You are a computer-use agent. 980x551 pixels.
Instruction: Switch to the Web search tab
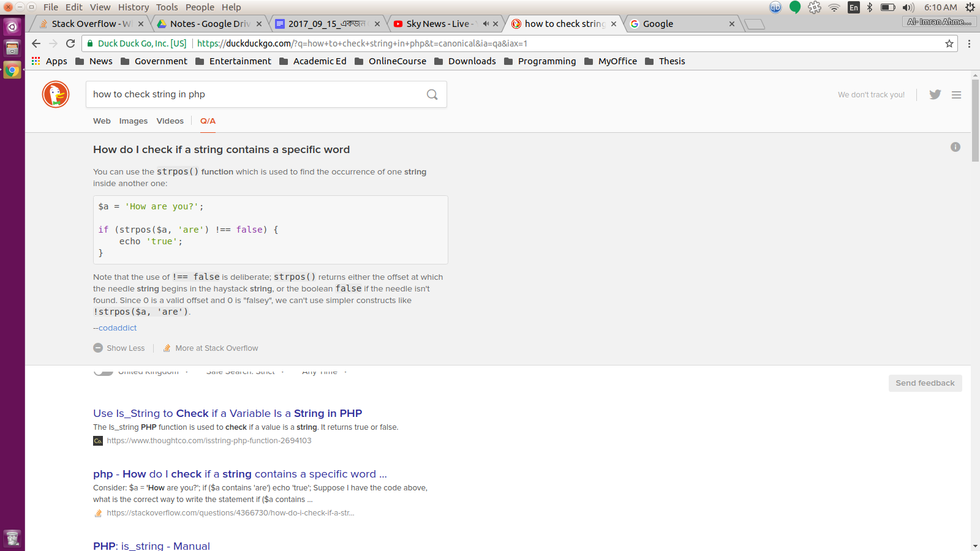(102, 121)
